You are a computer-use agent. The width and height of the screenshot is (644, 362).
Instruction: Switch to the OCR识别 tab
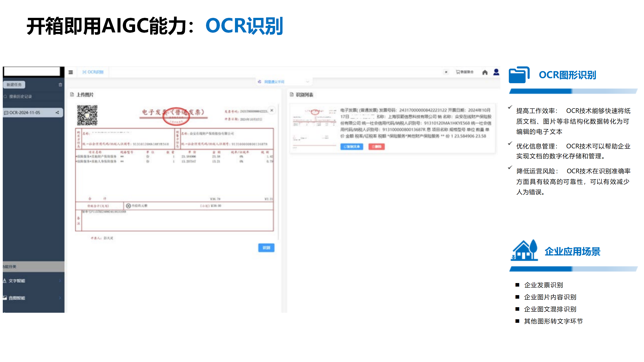tap(93, 72)
